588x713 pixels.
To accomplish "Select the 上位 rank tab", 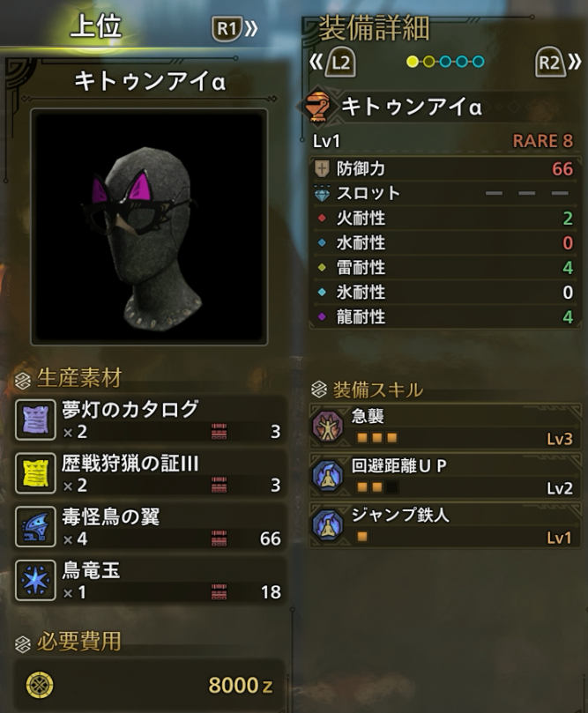I will (95, 26).
